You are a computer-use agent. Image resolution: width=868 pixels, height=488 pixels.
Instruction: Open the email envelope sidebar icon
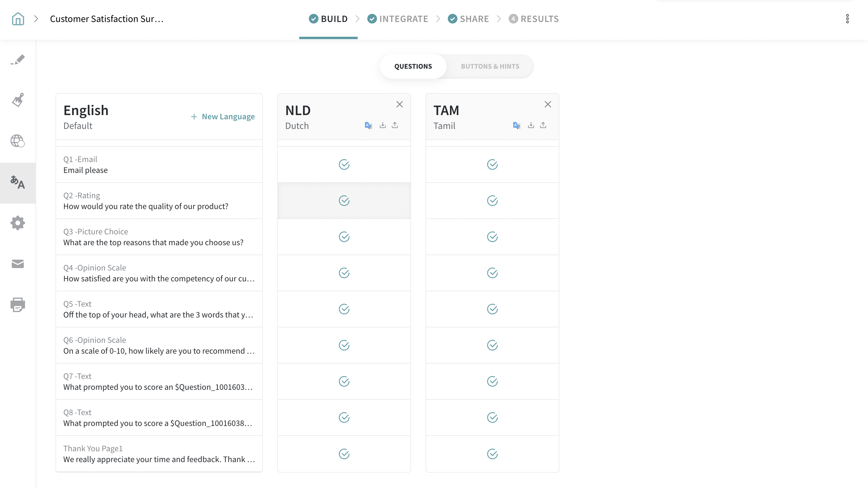[x=18, y=264]
